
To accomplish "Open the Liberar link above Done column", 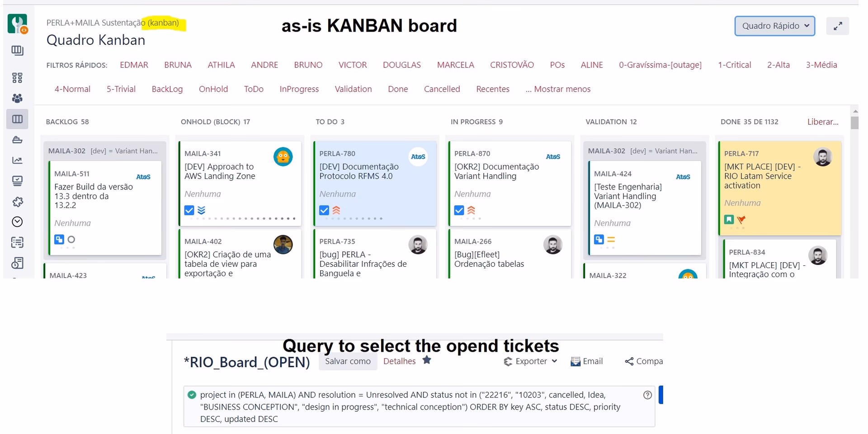I will 822,122.
